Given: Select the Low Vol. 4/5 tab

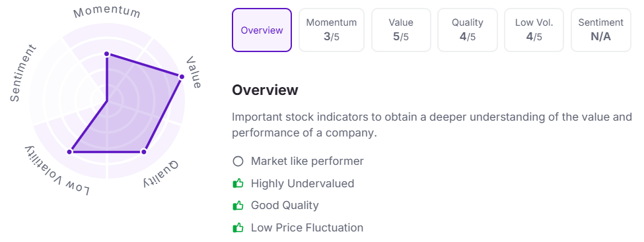Looking at the screenshot, I should click(534, 30).
